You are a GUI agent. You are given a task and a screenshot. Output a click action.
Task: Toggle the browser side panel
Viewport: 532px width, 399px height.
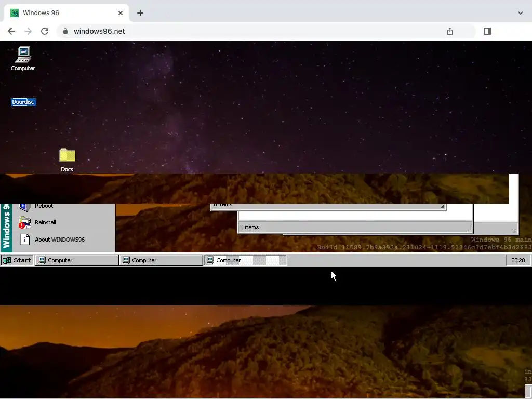487,31
